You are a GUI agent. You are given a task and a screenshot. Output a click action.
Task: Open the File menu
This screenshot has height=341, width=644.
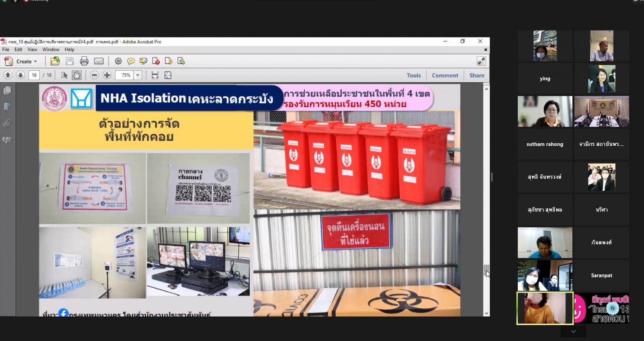[x=6, y=49]
